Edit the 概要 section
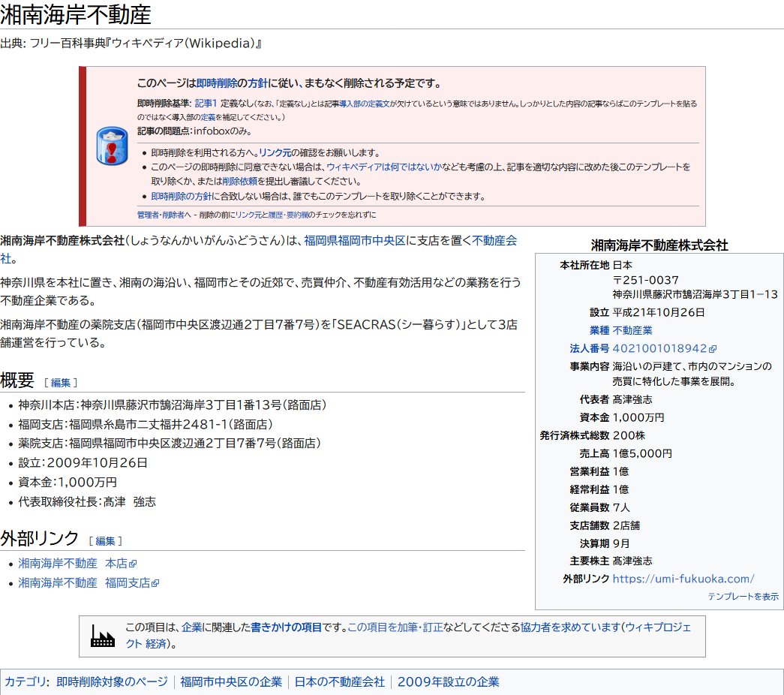This screenshot has height=695, width=784. pyautogui.click(x=61, y=383)
